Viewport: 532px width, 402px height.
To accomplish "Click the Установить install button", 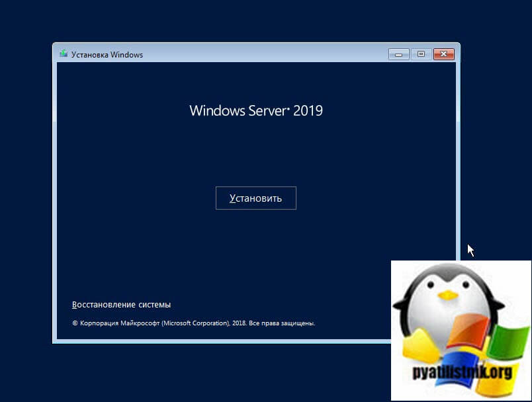I will tap(255, 198).
